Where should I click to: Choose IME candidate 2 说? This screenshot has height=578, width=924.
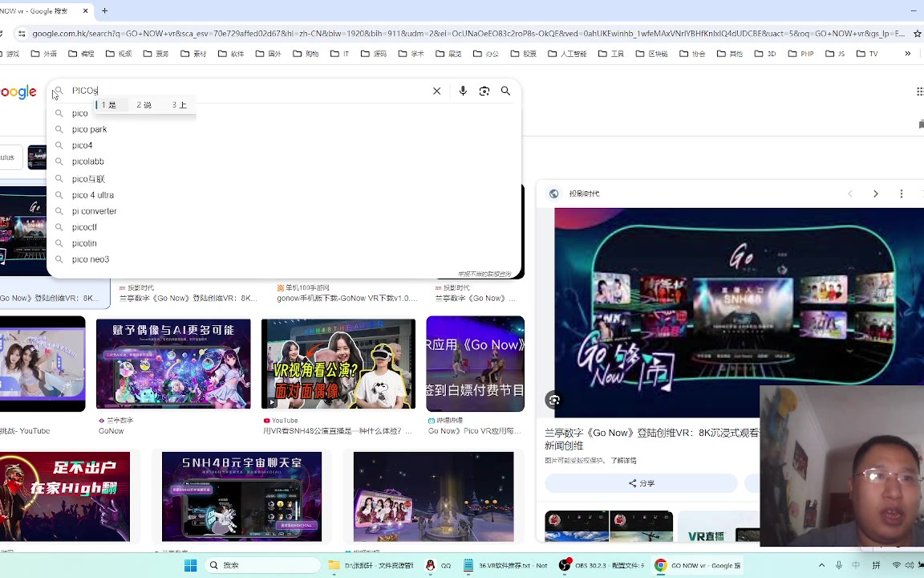[144, 105]
